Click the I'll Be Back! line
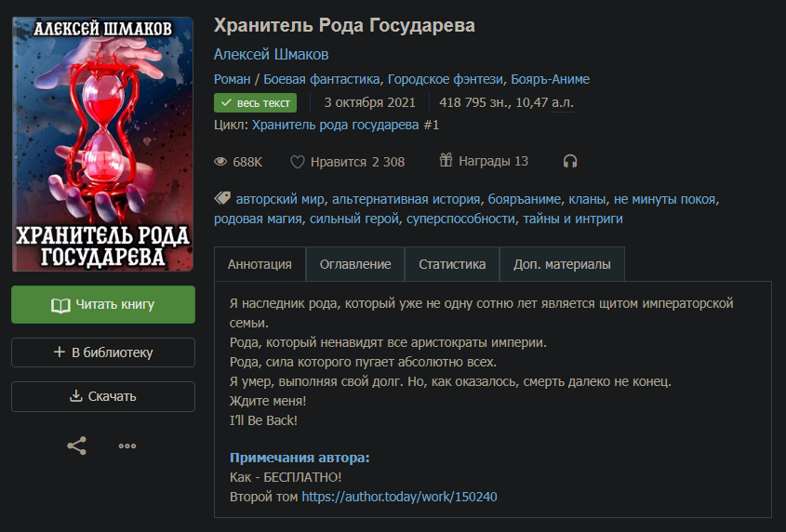Viewport: 786px width, 532px height. (263, 420)
